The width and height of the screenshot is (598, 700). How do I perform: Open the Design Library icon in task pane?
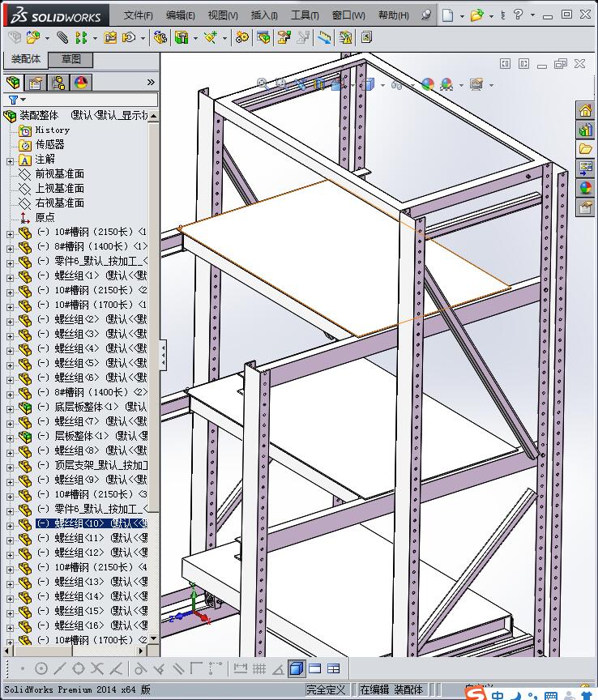tap(585, 130)
